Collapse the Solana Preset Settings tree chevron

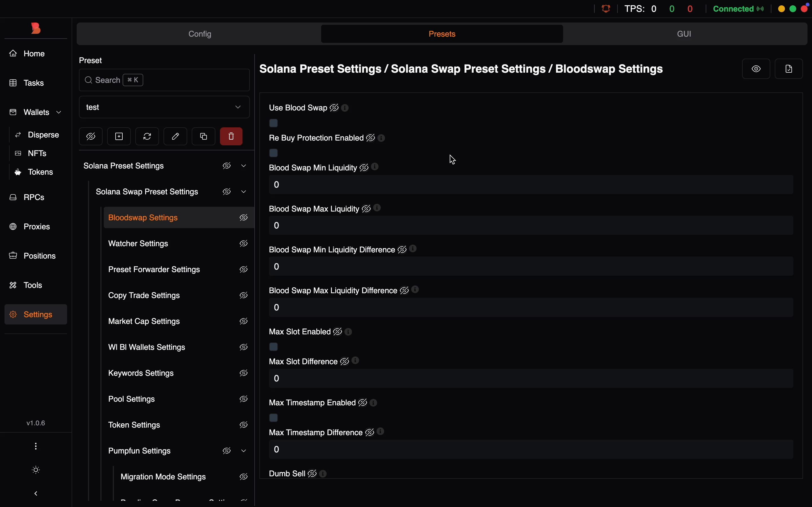pyautogui.click(x=244, y=166)
